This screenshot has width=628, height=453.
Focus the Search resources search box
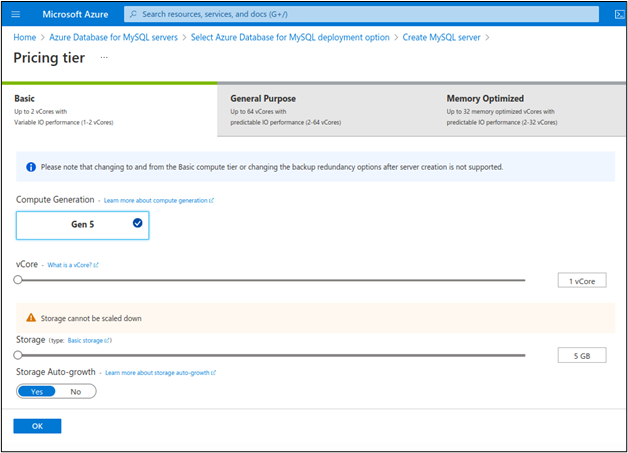(361, 14)
